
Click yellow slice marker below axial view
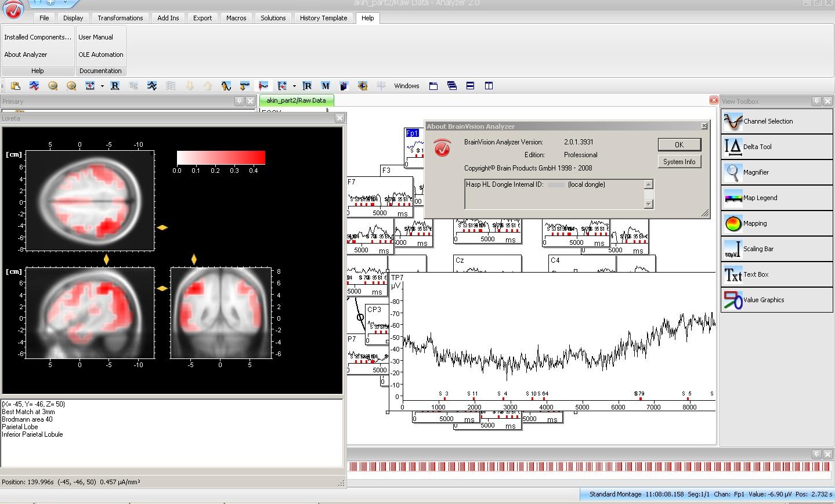pos(106,259)
